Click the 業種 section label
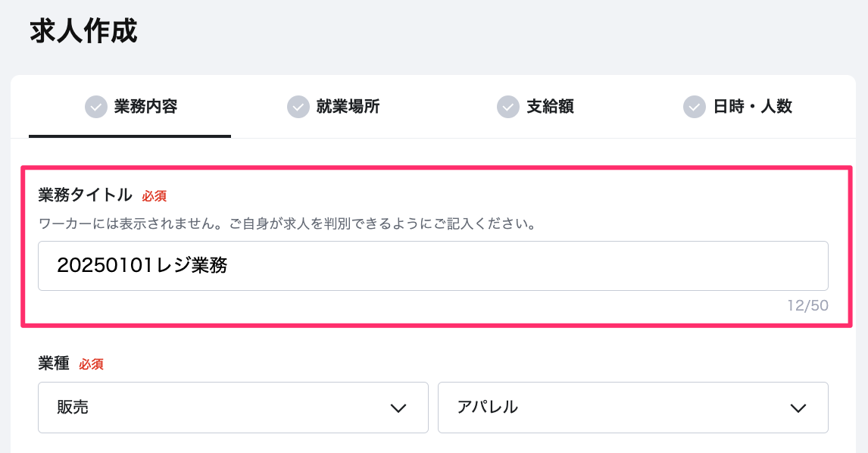 pos(53,364)
